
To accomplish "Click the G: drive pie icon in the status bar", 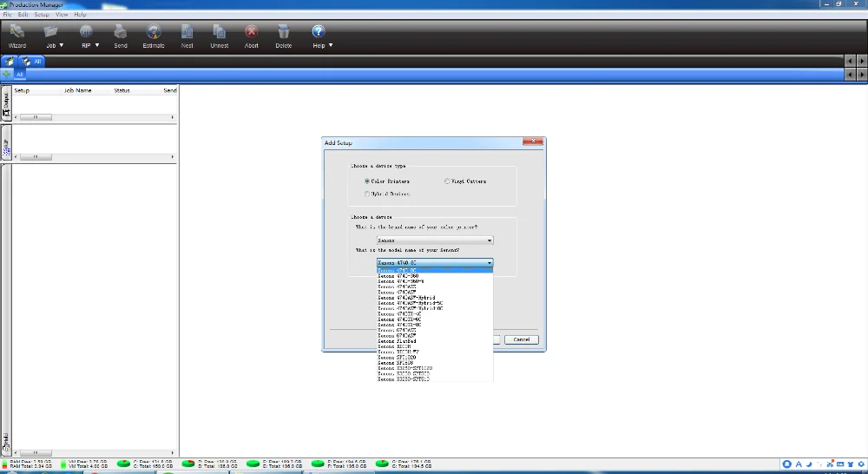I will (382, 464).
